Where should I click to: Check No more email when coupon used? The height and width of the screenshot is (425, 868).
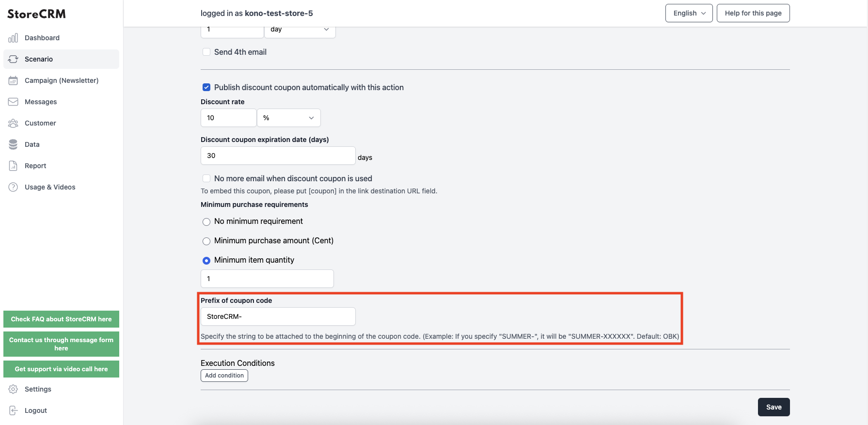[206, 178]
